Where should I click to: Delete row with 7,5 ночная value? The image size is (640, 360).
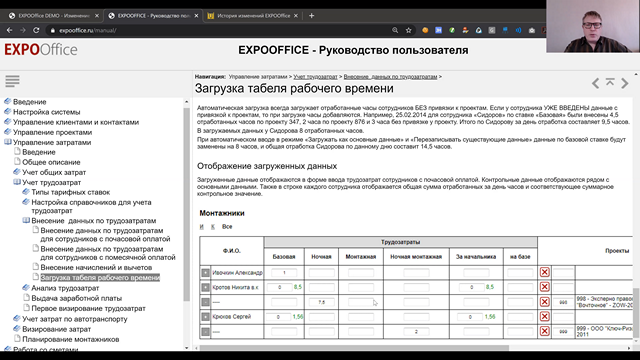click(x=544, y=302)
